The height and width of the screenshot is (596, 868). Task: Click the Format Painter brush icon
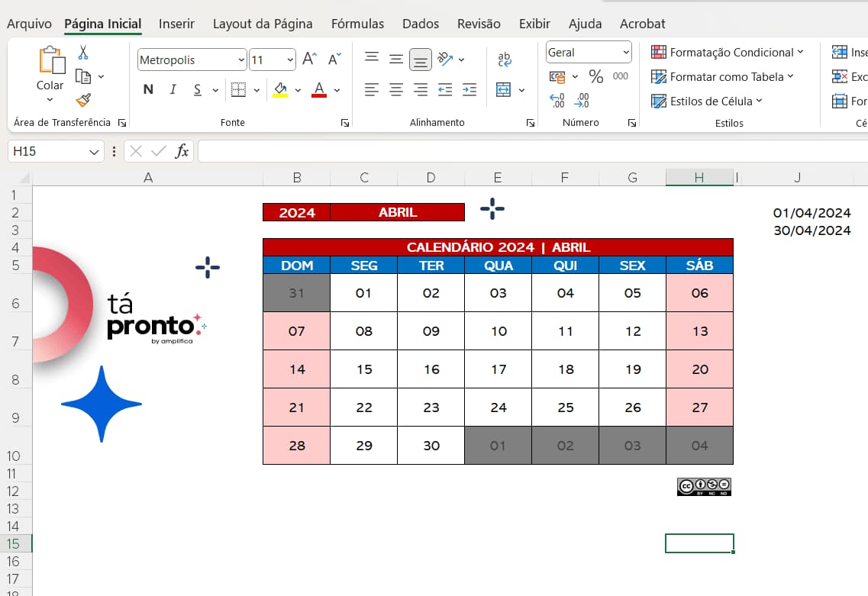pyautogui.click(x=83, y=101)
